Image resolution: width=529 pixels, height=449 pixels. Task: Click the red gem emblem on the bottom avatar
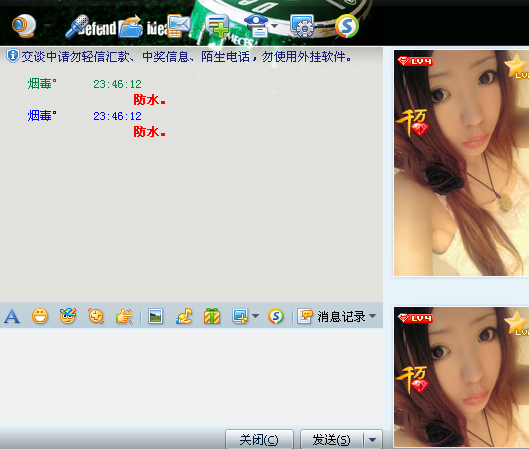tap(419, 386)
